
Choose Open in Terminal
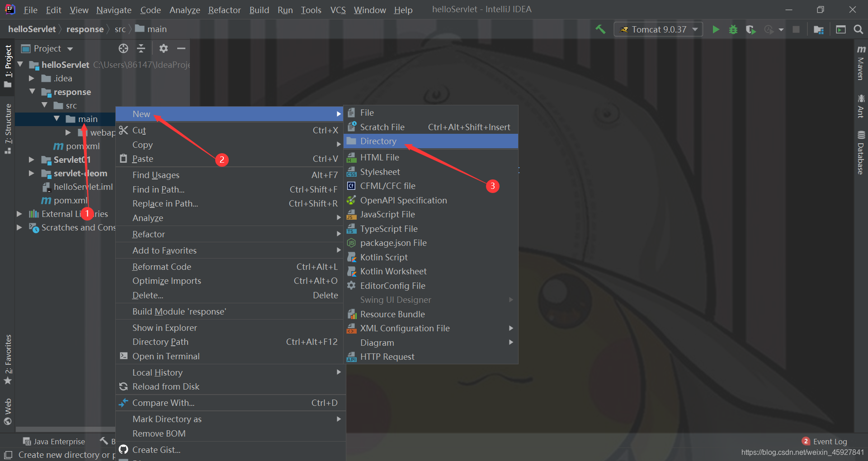click(x=230, y=356)
